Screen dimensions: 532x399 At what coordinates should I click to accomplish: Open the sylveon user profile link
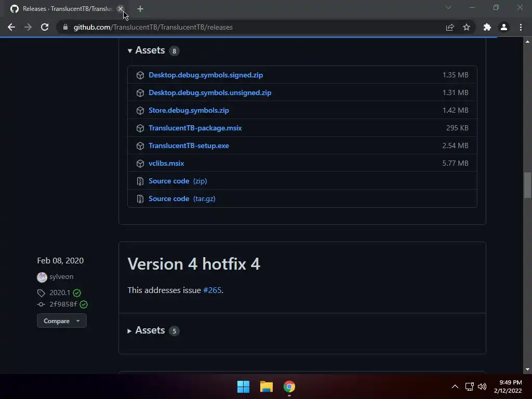pyautogui.click(x=61, y=277)
